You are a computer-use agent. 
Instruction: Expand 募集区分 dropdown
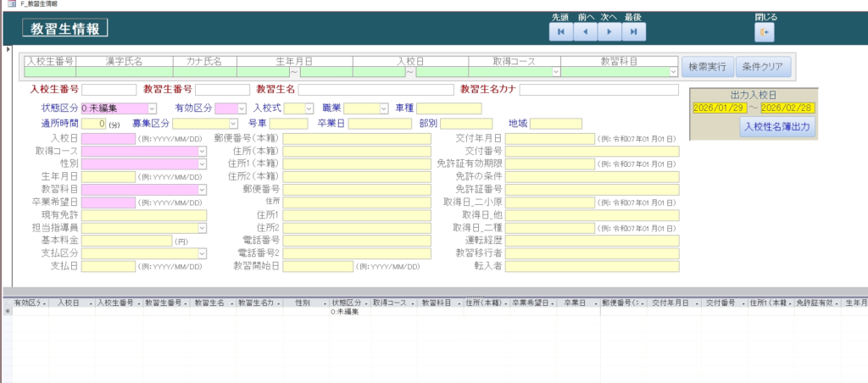click(233, 124)
